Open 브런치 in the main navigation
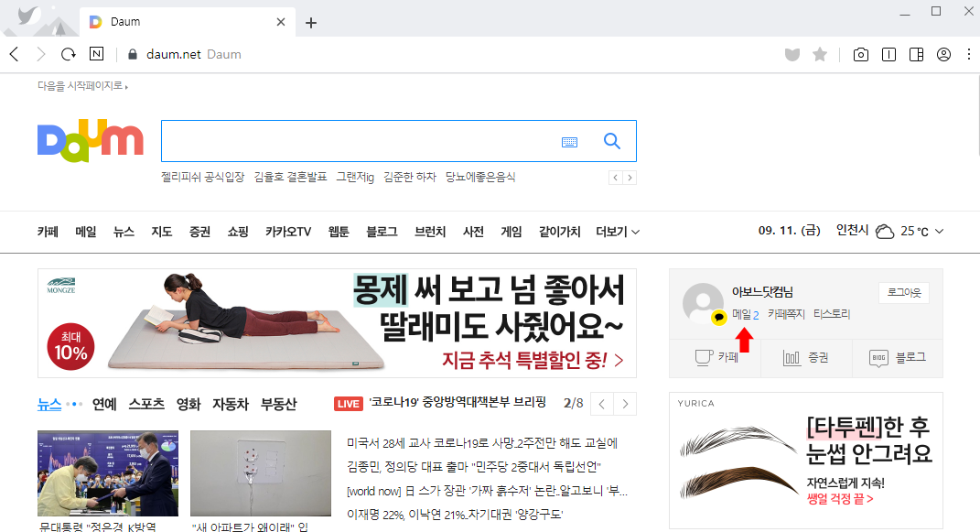The height and width of the screenshot is (532, 980). coord(430,232)
